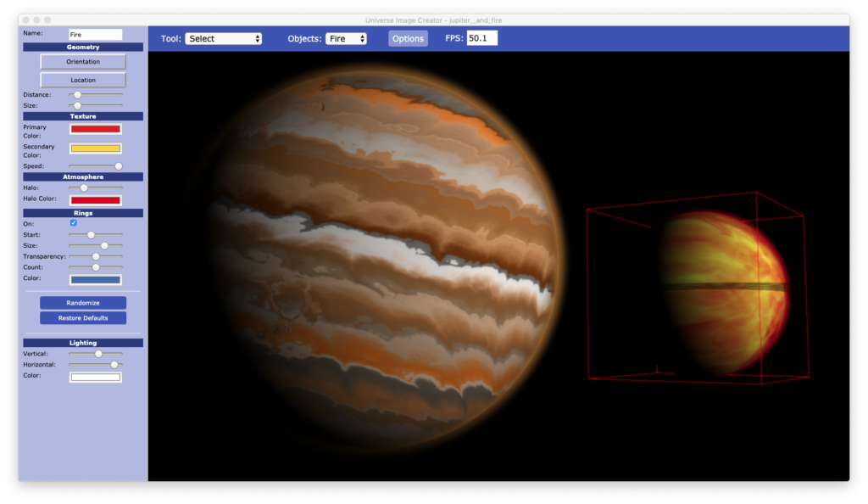Open the Tool dropdown showing Select
The width and height of the screenshot is (868, 504).
[223, 37]
